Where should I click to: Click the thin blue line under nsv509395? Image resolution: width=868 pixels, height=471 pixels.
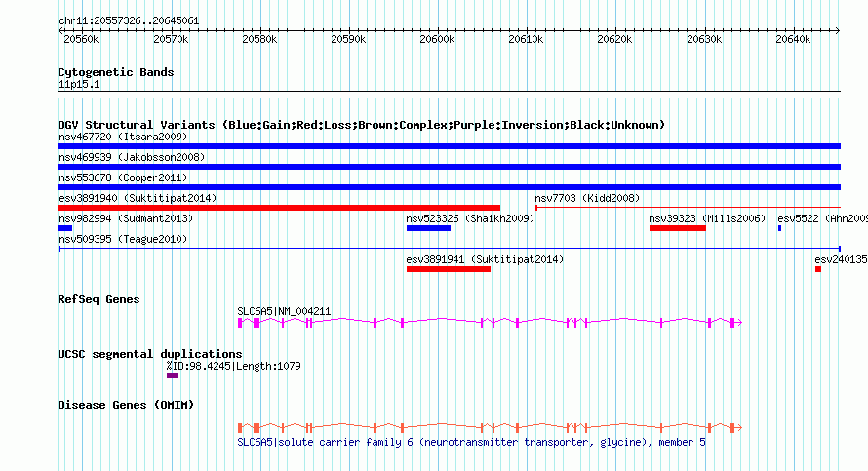point(449,249)
